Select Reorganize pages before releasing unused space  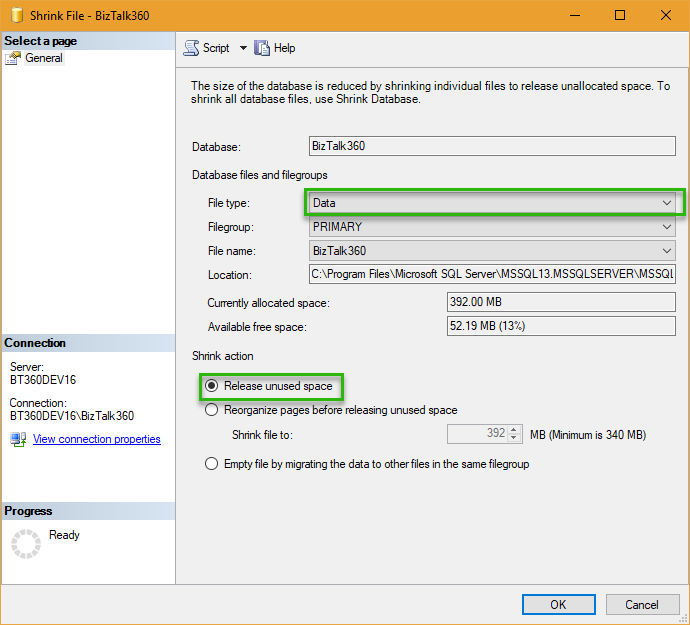tap(331, 410)
